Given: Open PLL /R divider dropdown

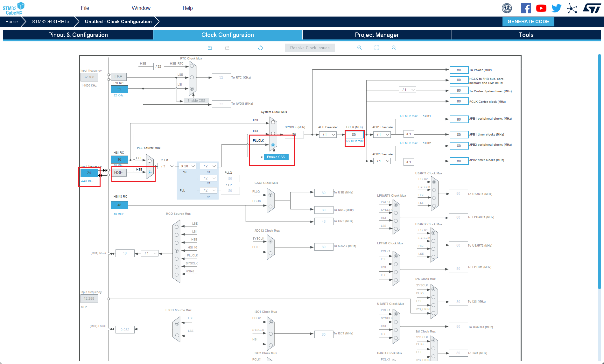Looking at the screenshot, I should point(208,166).
